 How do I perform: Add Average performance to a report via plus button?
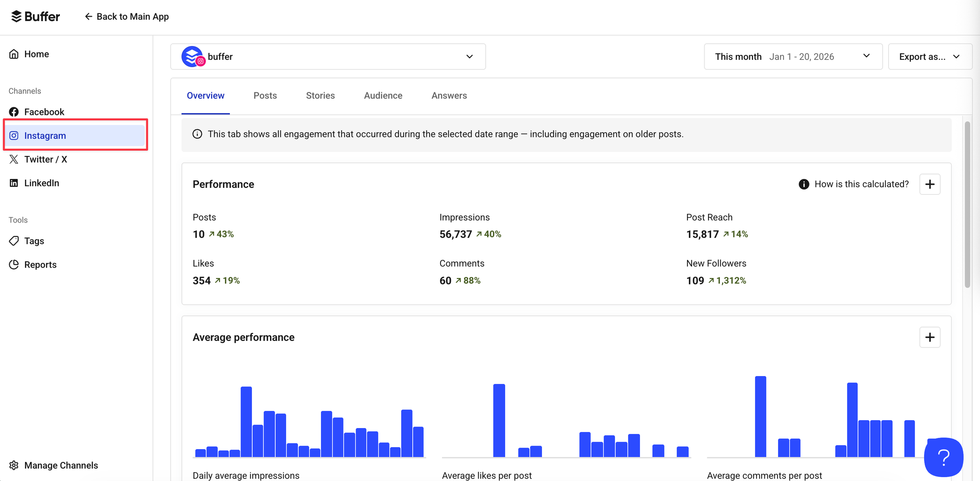tap(930, 337)
